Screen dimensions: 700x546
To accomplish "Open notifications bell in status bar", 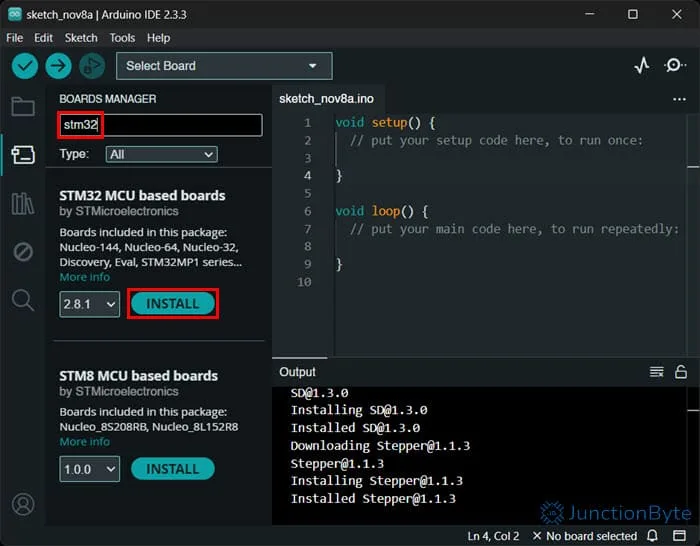I will click(x=652, y=536).
